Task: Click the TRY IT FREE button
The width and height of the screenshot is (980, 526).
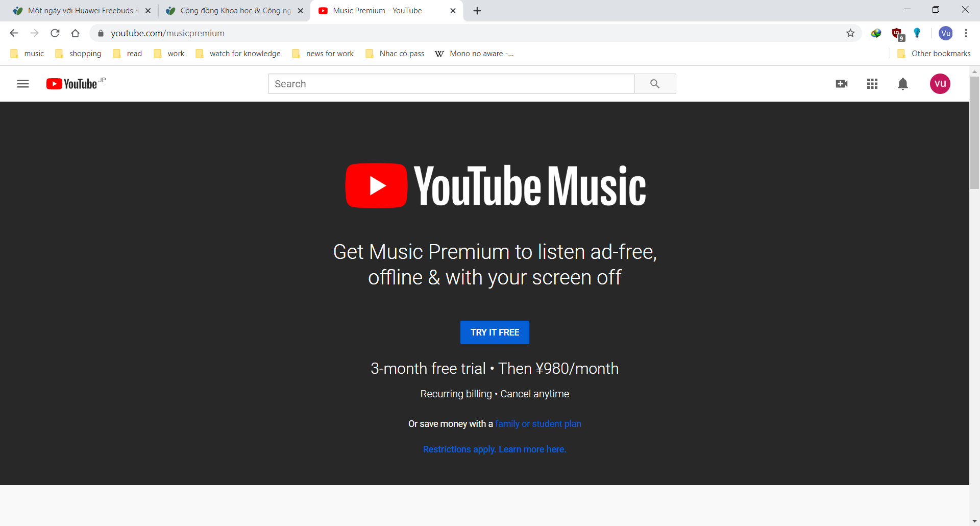Action: [x=495, y=332]
